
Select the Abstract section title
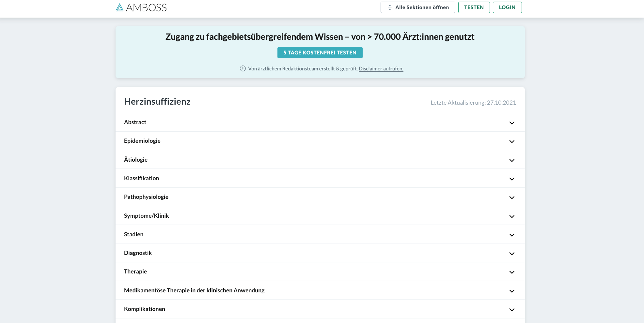click(x=135, y=122)
